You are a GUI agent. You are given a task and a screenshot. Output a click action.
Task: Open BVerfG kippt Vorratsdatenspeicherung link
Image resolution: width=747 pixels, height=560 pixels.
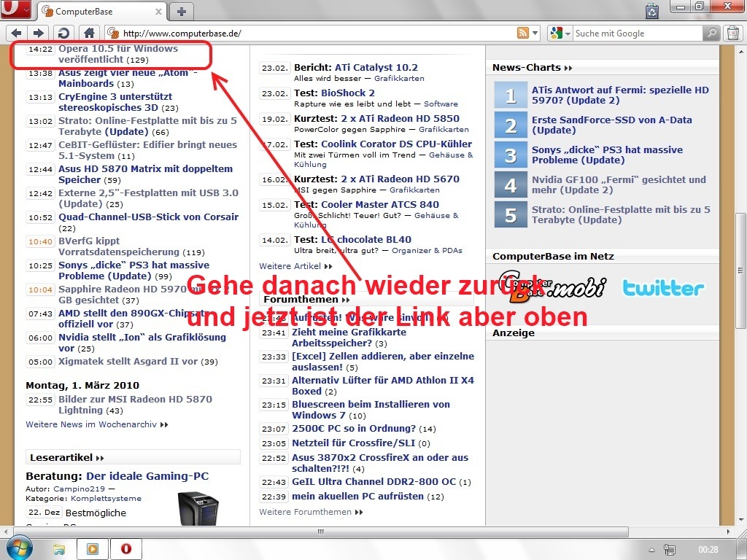[x=119, y=246]
